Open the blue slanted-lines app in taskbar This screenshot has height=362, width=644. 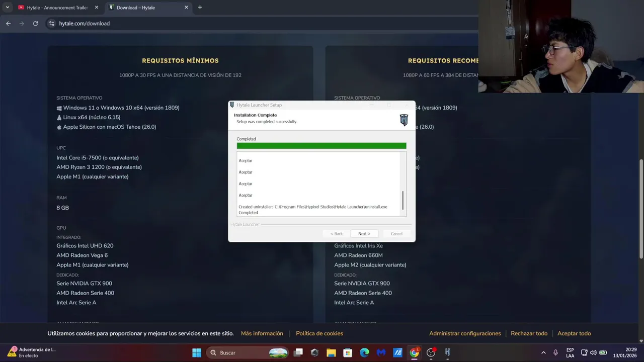(x=397, y=352)
